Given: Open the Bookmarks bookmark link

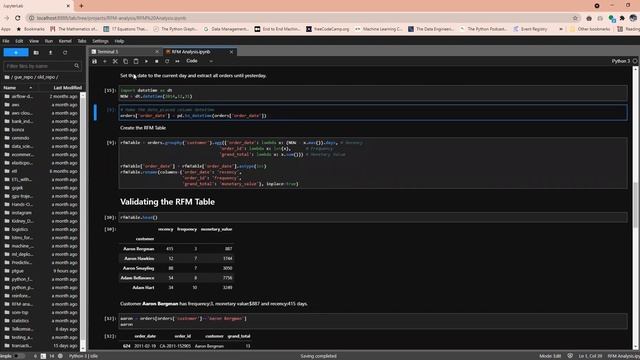Looking at the screenshot, I should pos(31,29).
